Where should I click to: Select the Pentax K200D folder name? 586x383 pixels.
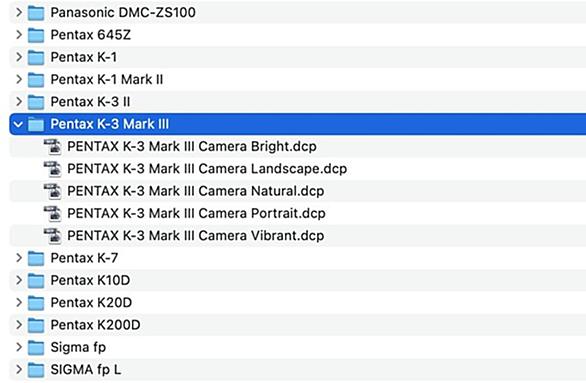point(95,325)
